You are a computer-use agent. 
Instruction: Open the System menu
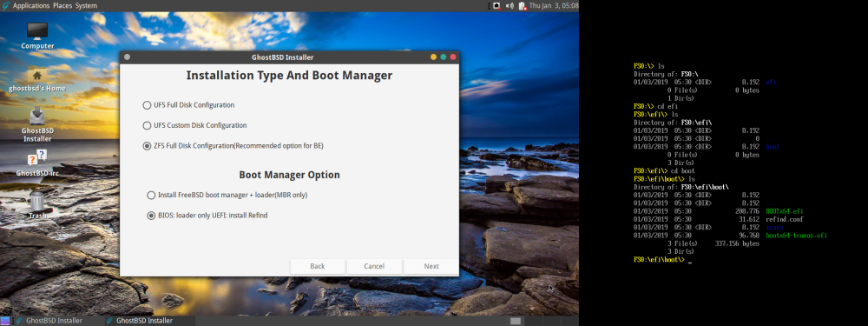click(x=86, y=5)
